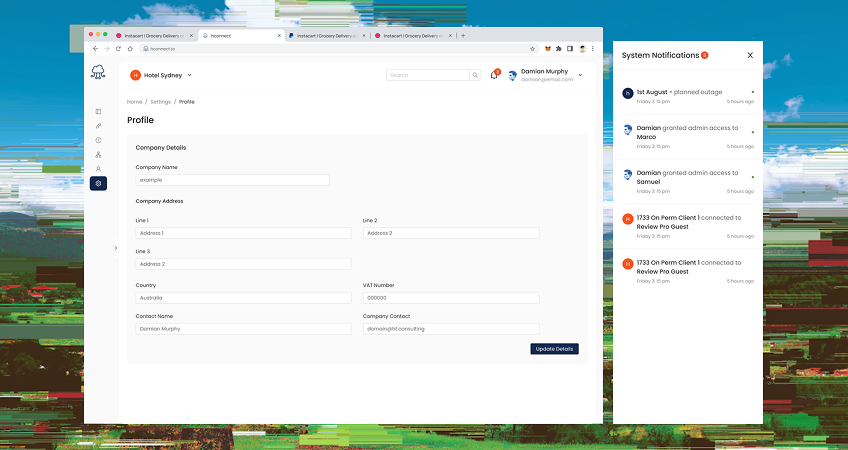Click Damian avatar in the Marco notification
848x450 pixels.
click(627, 129)
